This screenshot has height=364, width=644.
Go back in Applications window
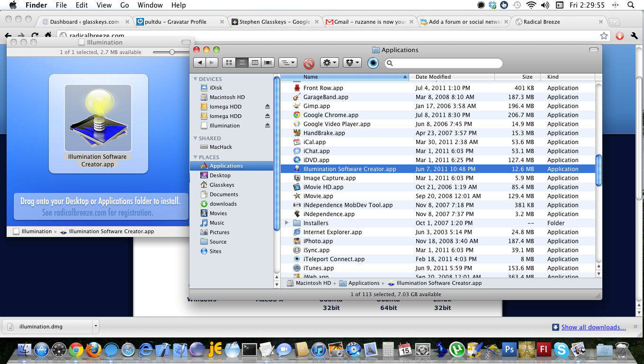200,63
